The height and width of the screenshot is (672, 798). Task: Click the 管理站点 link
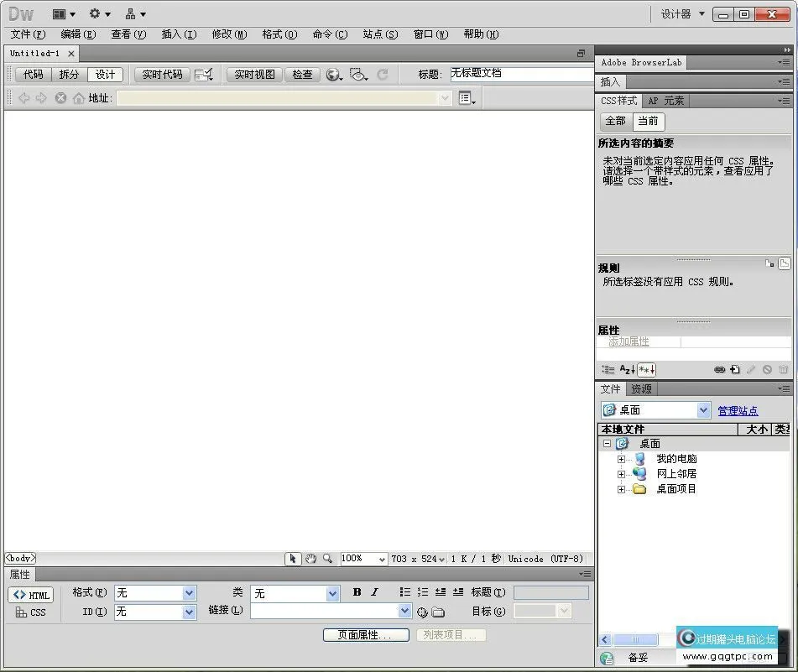[x=738, y=410]
